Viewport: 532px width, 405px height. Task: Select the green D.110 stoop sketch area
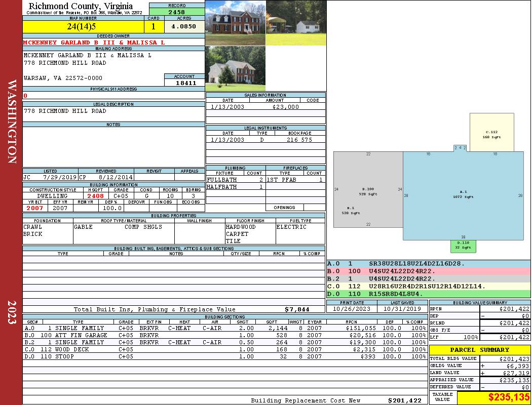pos(463,247)
